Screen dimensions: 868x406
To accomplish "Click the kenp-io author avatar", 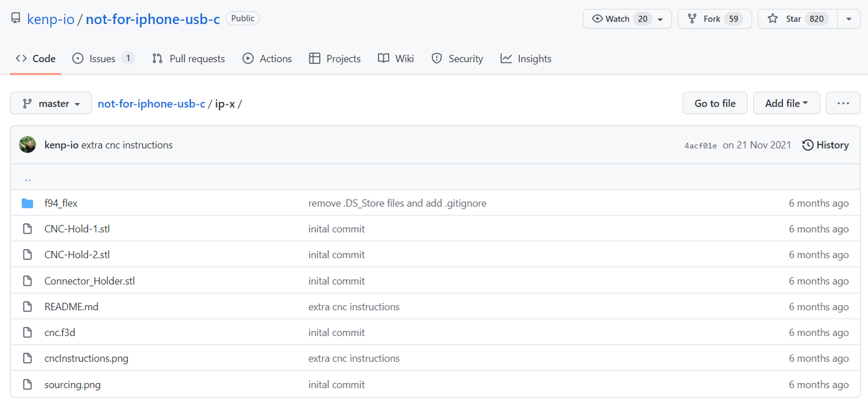I will [27, 145].
